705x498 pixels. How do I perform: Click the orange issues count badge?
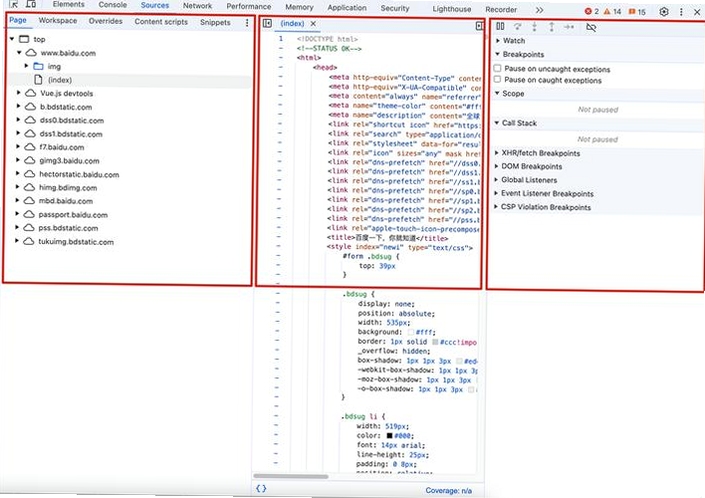pyautogui.click(x=637, y=12)
